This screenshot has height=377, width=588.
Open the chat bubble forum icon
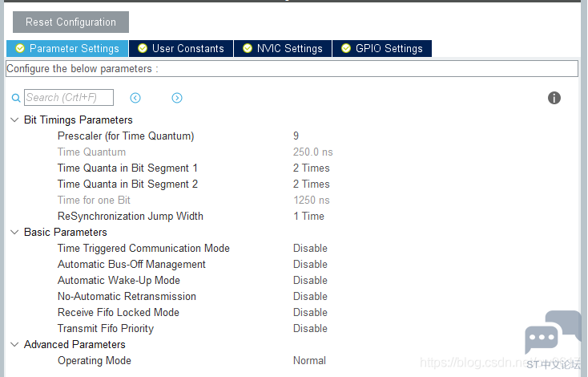(553, 332)
